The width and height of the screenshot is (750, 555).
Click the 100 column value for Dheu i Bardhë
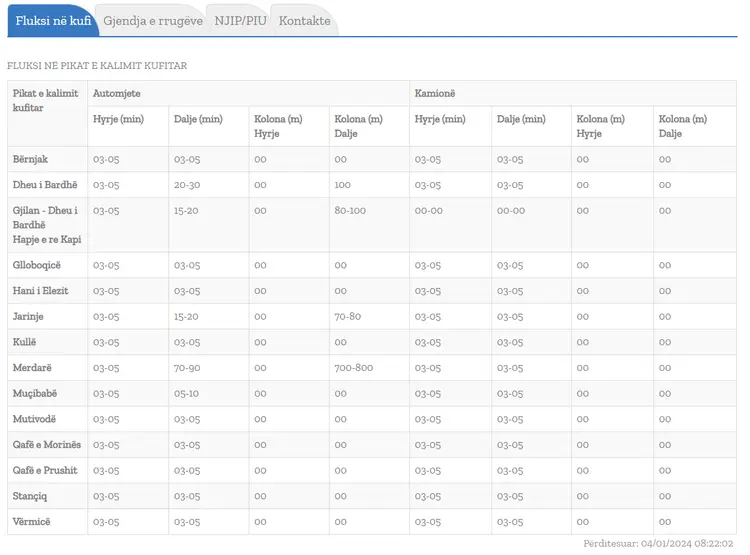click(342, 185)
